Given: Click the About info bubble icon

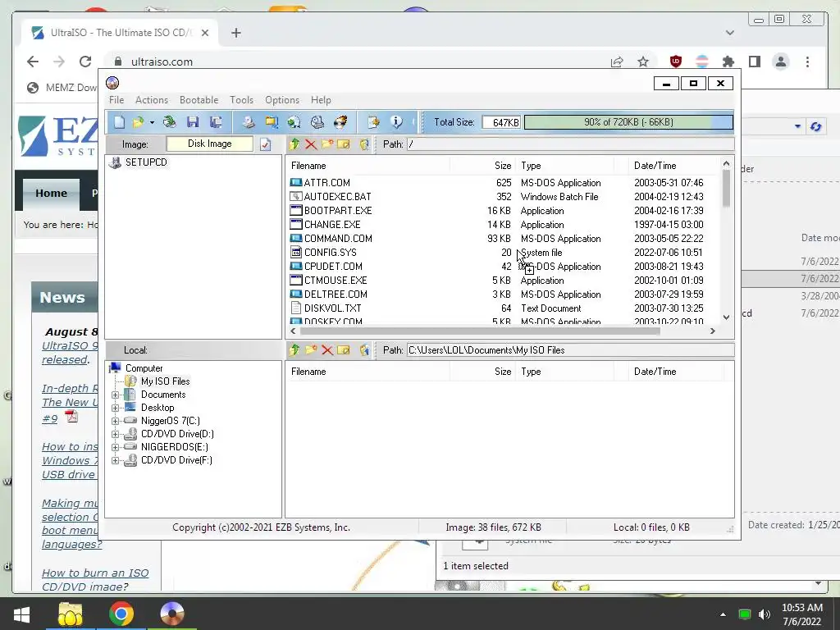Looking at the screenshot, I should point(396,122).
